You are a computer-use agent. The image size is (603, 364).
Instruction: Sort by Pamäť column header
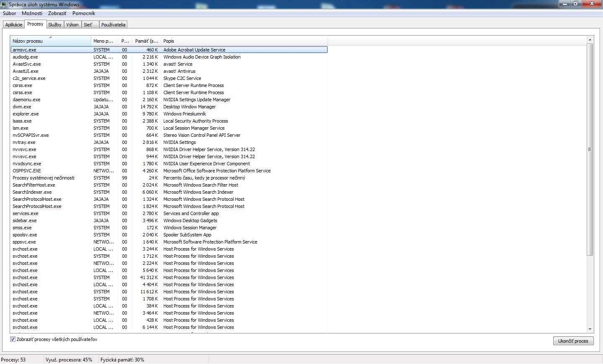(x=146, y=41)
